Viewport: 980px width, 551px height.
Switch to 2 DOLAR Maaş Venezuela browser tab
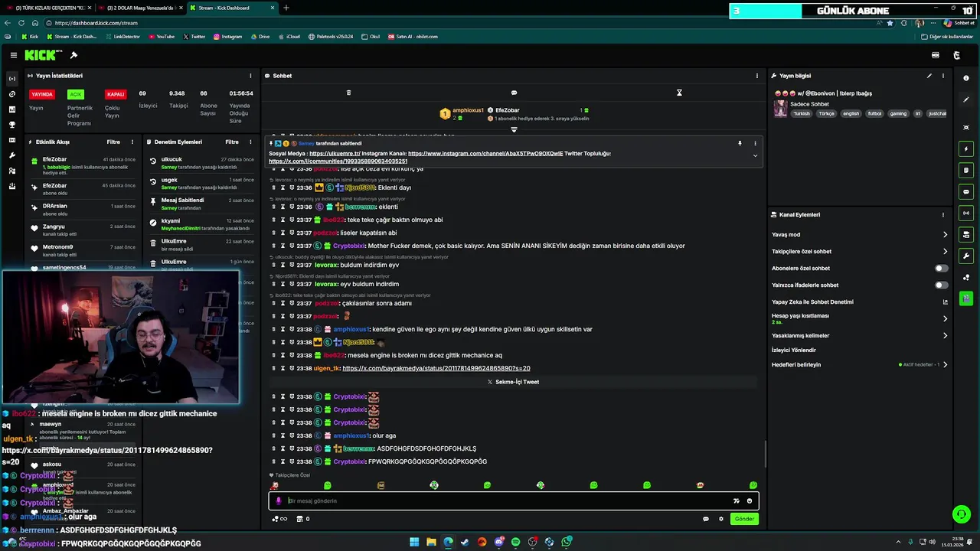click(140, 8)
